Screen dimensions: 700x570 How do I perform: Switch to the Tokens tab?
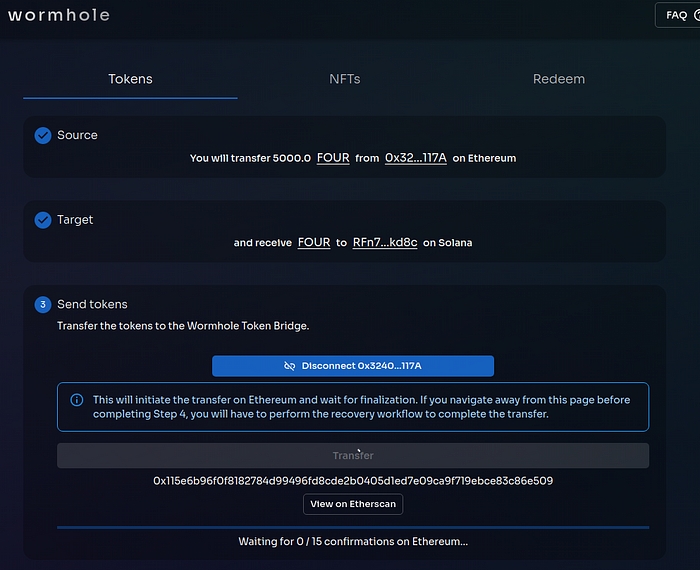130,79
